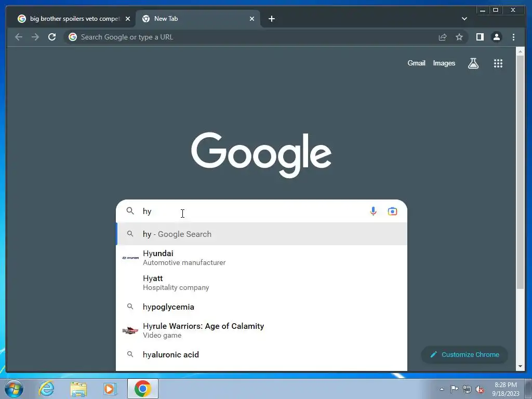The width and height of the screenshot is (532, 399).
Task: Select the hyaluronic acid suggestion
Action: 262,354
